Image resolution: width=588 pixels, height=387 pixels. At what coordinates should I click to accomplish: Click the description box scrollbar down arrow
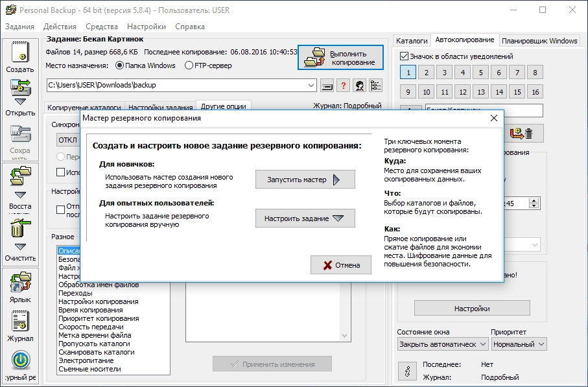point(345,336)
